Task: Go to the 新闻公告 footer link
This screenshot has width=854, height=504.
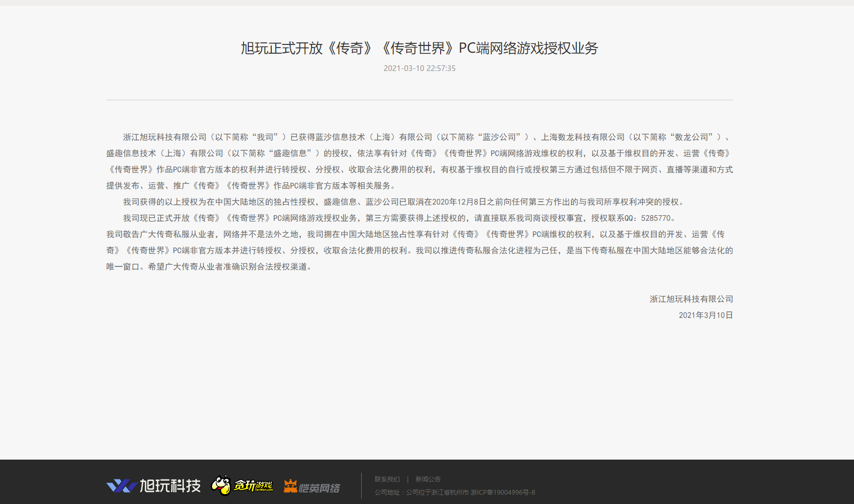Action: point(428,479)
